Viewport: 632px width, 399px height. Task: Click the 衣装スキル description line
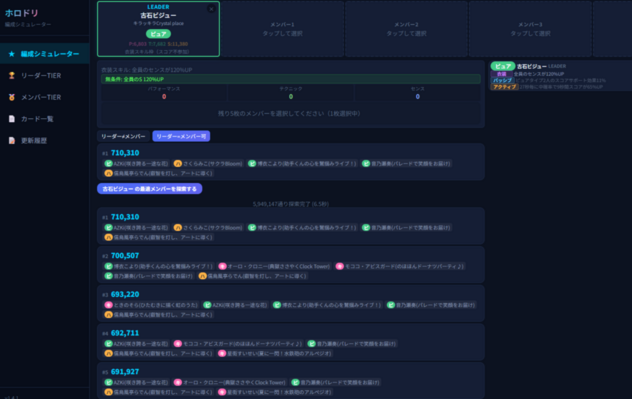click(147, 70)
